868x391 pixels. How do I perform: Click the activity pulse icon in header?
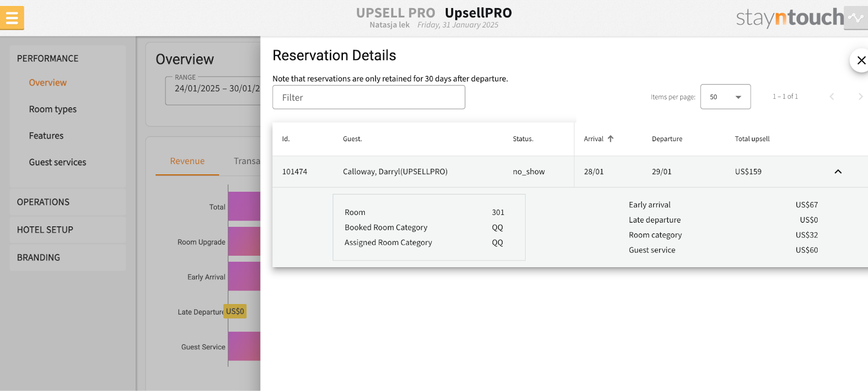(856, 18)
